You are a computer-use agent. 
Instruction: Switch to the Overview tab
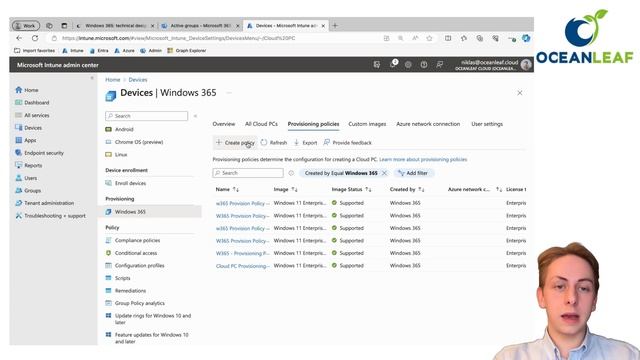(x=224, y=124)
